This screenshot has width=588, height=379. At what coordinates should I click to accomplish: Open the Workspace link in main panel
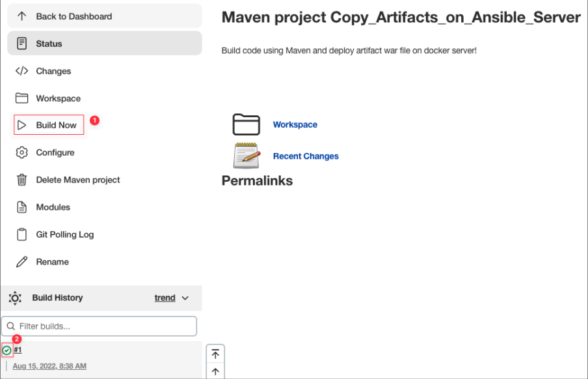click(295, 124)
